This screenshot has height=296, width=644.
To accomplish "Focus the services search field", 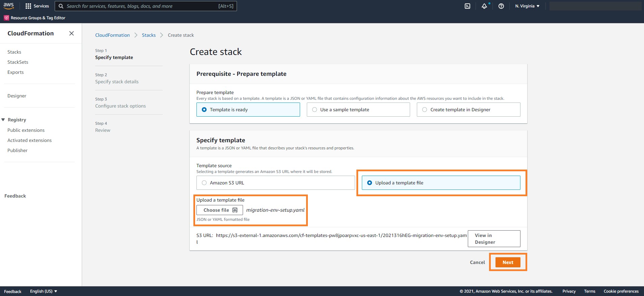I will (x=146, y=6).
